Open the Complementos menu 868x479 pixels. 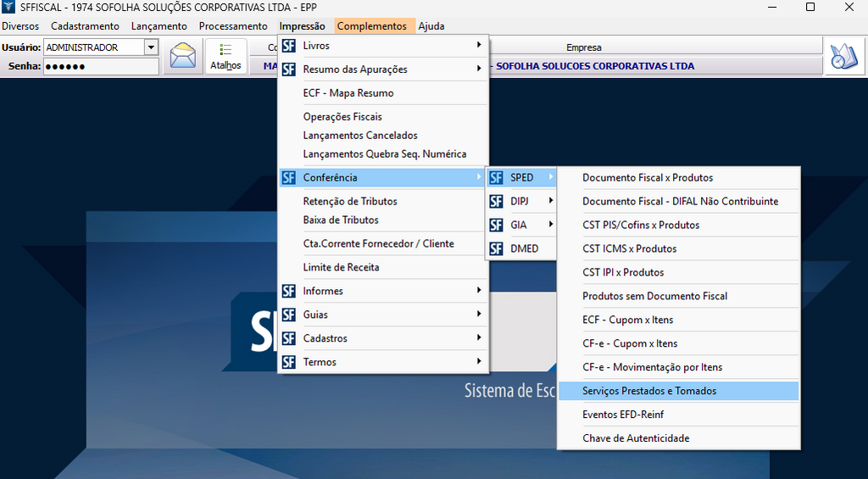371,26
